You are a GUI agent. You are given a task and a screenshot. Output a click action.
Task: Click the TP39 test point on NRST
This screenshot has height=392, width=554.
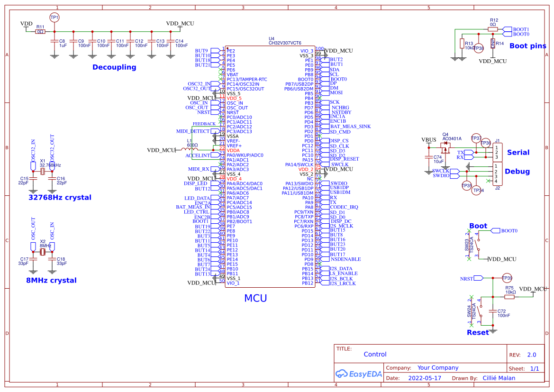pos(507,278)
